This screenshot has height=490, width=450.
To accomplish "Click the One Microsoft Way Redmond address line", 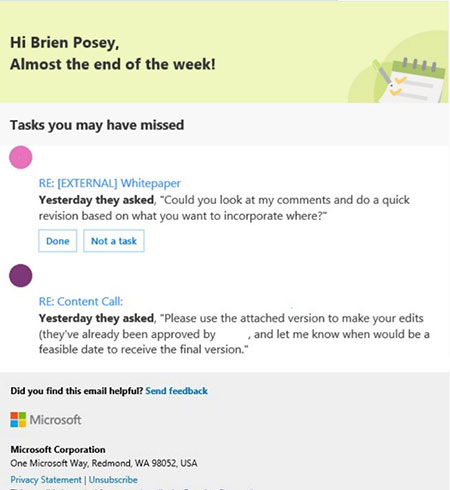I will click(104, 463).
